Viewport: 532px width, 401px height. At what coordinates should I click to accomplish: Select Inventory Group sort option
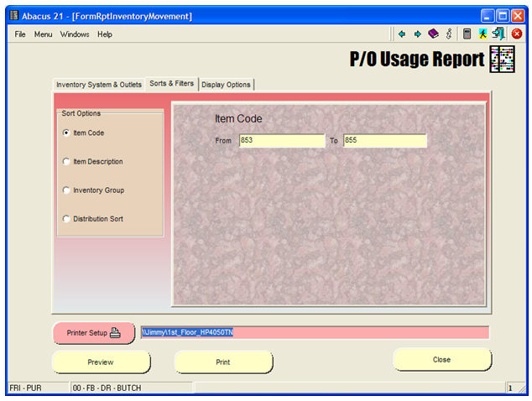67,190
